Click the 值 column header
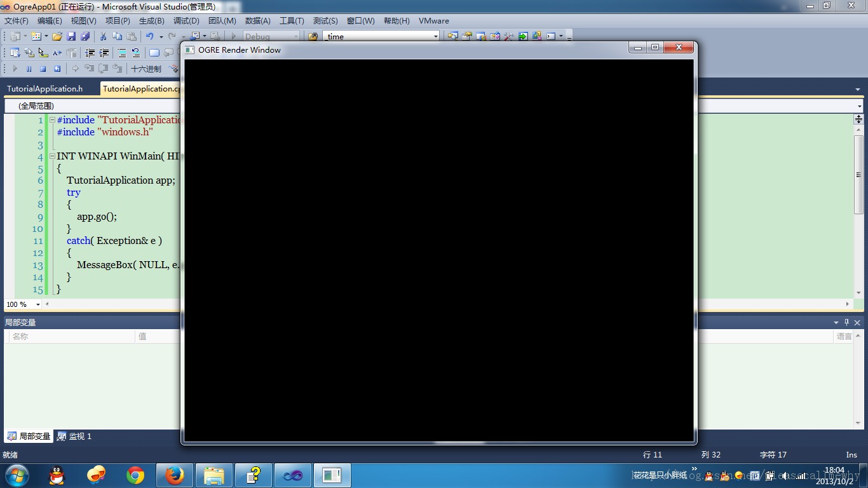 point(159,336)
